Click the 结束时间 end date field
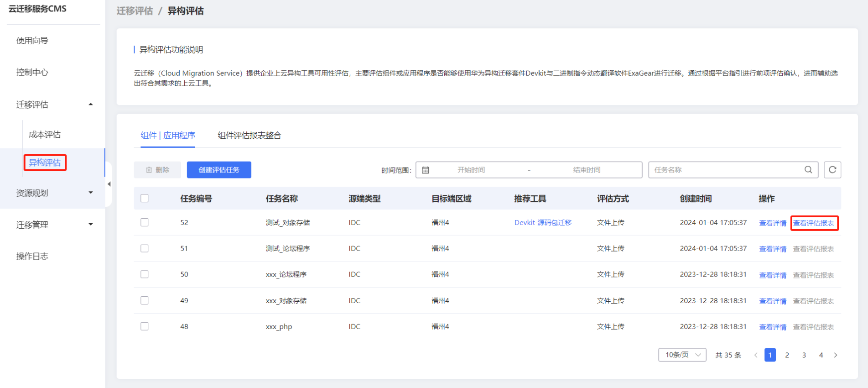Viewport: 868px width, 388px height. pyautogui.click(x=587, y=170)
